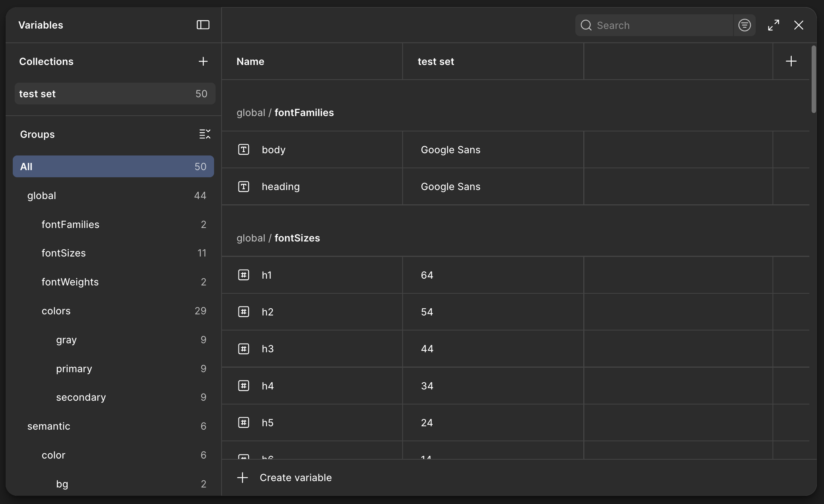Click Create variable button

pos(284,478)
